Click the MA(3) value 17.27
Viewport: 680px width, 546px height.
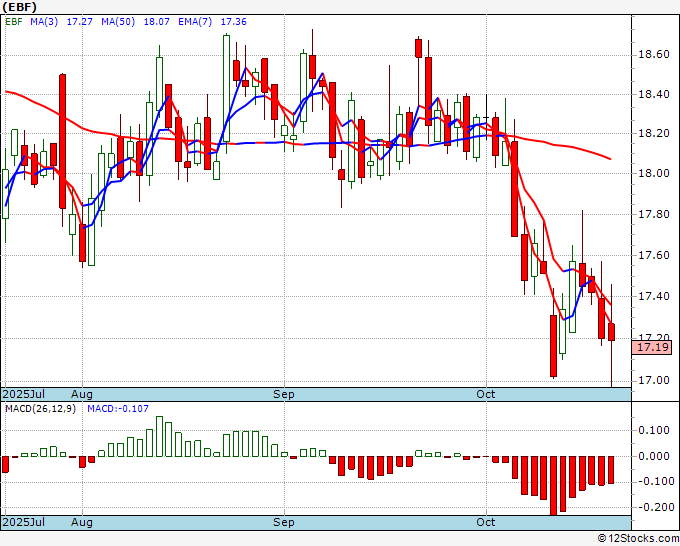(x=79, y=22)
